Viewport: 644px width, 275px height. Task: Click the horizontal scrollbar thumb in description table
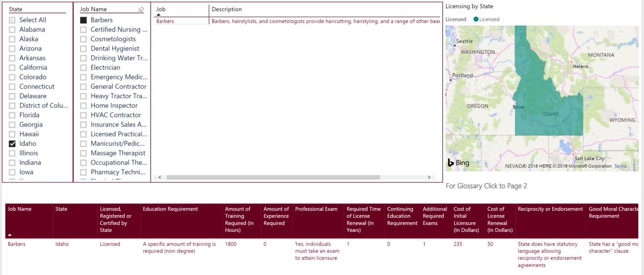tap(273, 177)
